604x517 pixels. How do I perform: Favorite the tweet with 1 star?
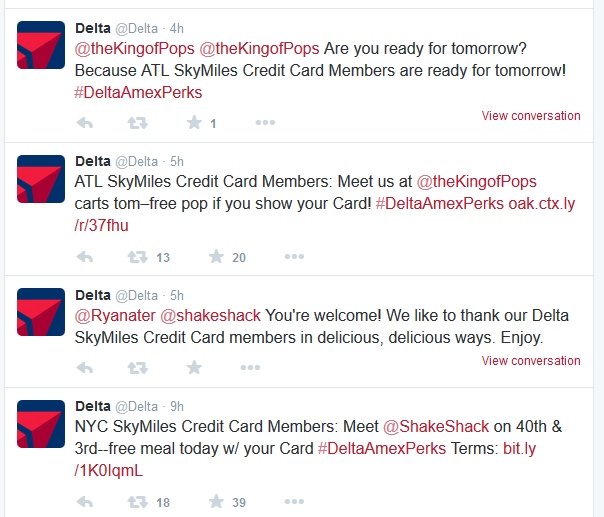pos(194,122)
